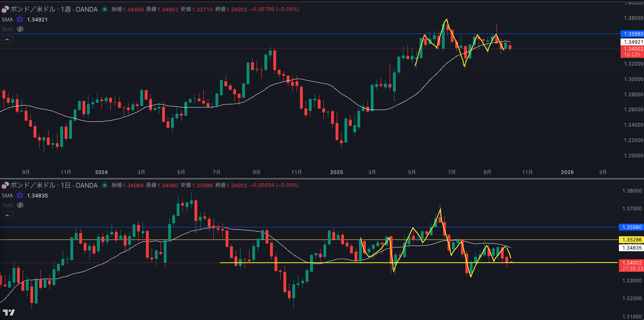Screen dimensions: 644x320
Task: Click the blue 1.35980 price label on weekly axis
Action: pos(631,34)
